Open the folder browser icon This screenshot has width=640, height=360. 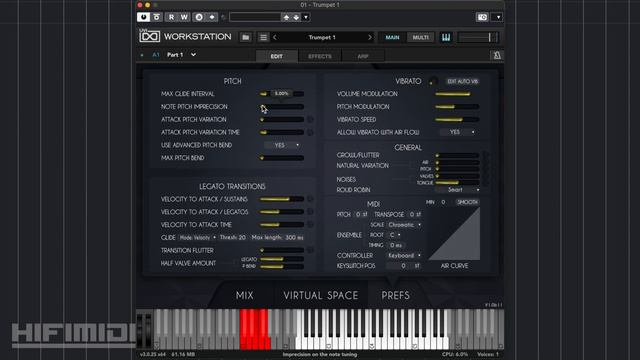246,37
